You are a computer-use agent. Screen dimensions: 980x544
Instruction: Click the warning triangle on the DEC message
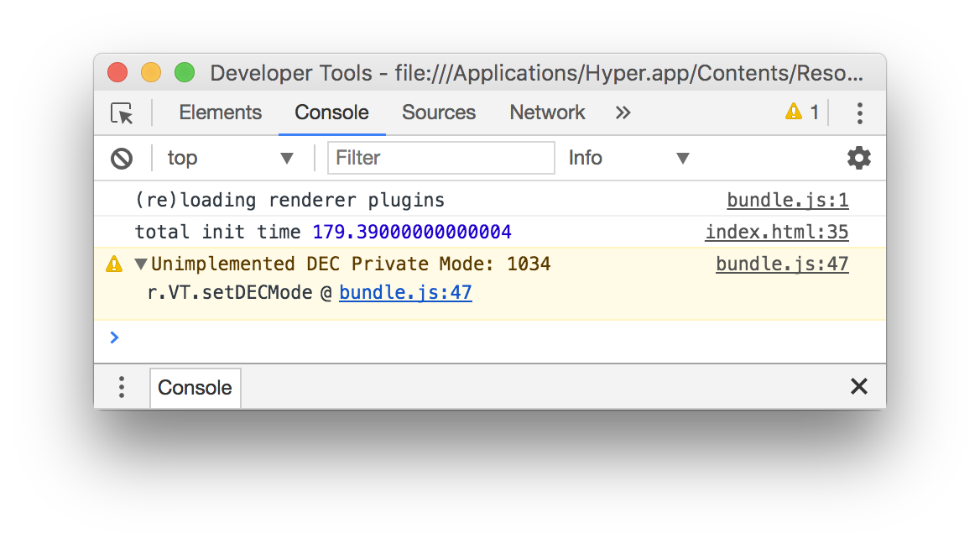coord(115,263)
